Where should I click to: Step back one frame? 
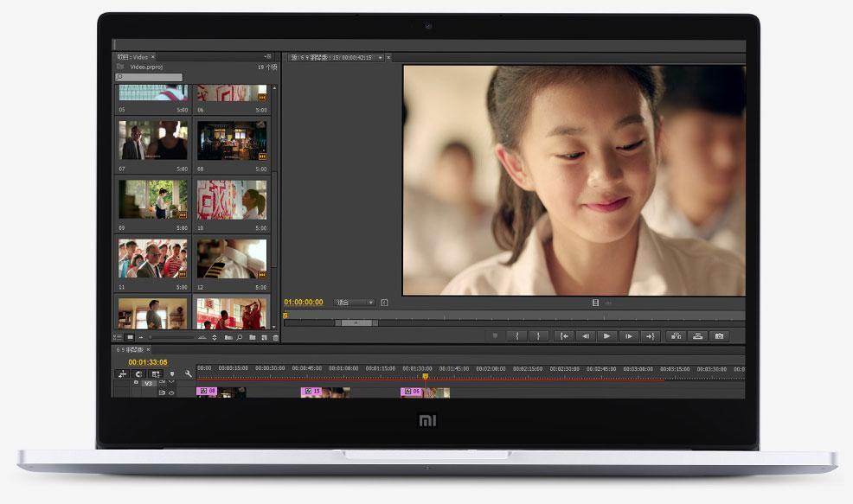point(586,336)
